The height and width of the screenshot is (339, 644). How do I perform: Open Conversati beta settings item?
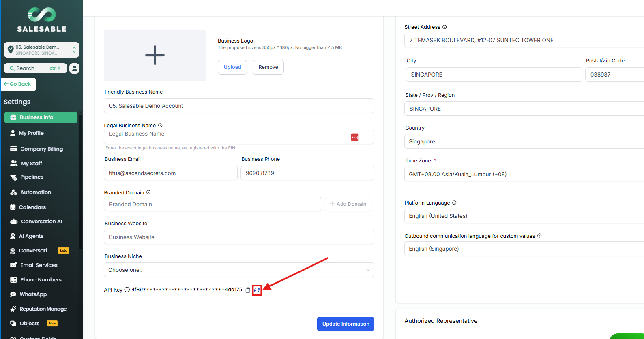point(41,251)
